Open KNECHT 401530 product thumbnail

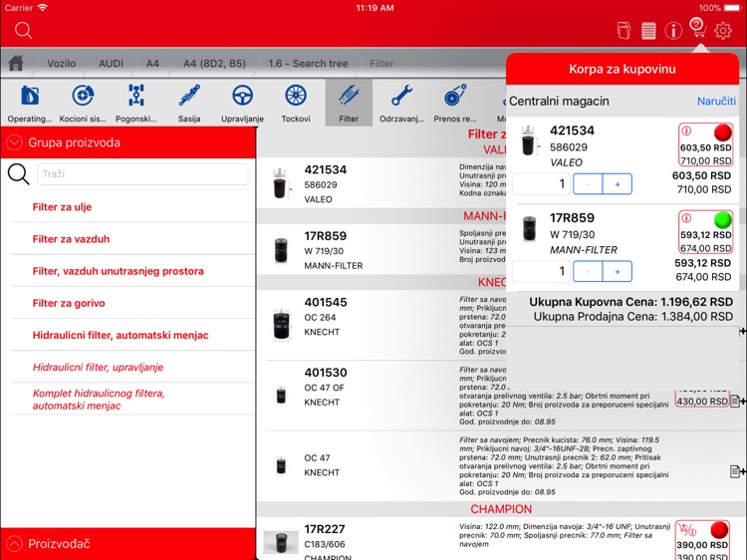pos(281,396)
